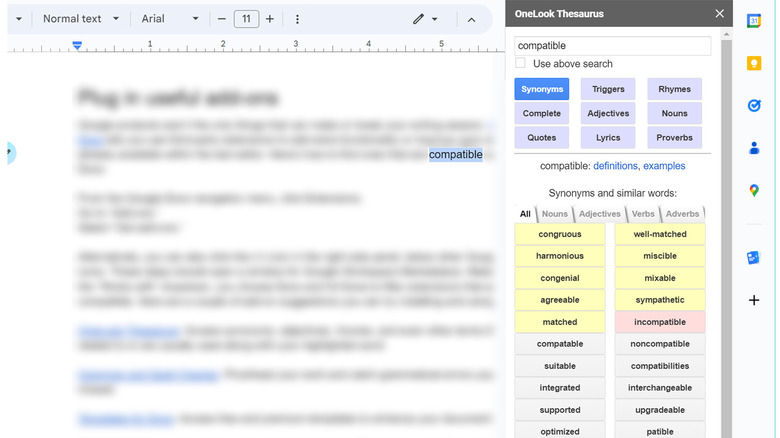Close the OneLook Thesaurus panel
The height and width of the screenshot is (438, 780).
click(719, 13)
